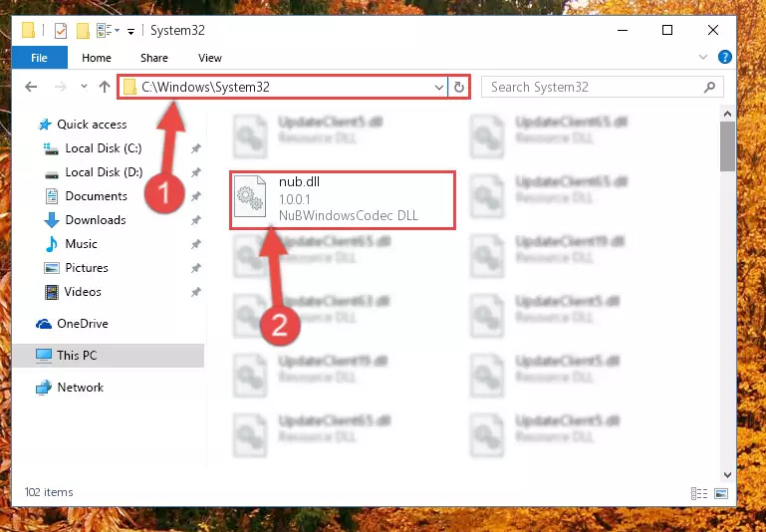Open Videos in the sidebar
This screenshot has height=532, width=766.
tap(83, 292)
